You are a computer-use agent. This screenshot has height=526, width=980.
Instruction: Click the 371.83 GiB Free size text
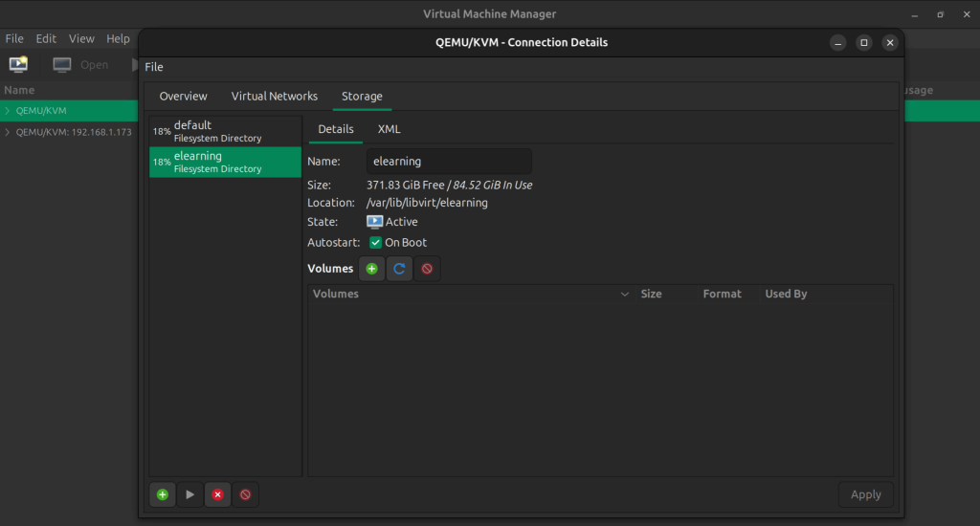[x=405, y=185]
